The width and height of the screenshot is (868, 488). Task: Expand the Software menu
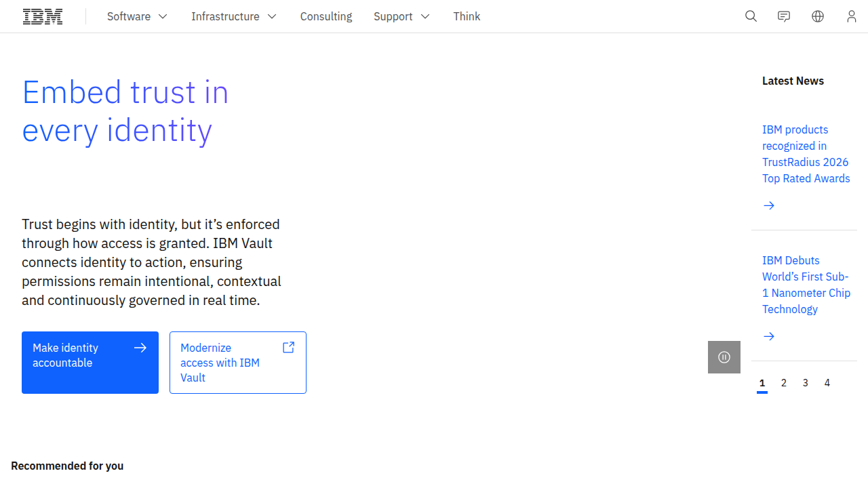click(x=137, y=16)
